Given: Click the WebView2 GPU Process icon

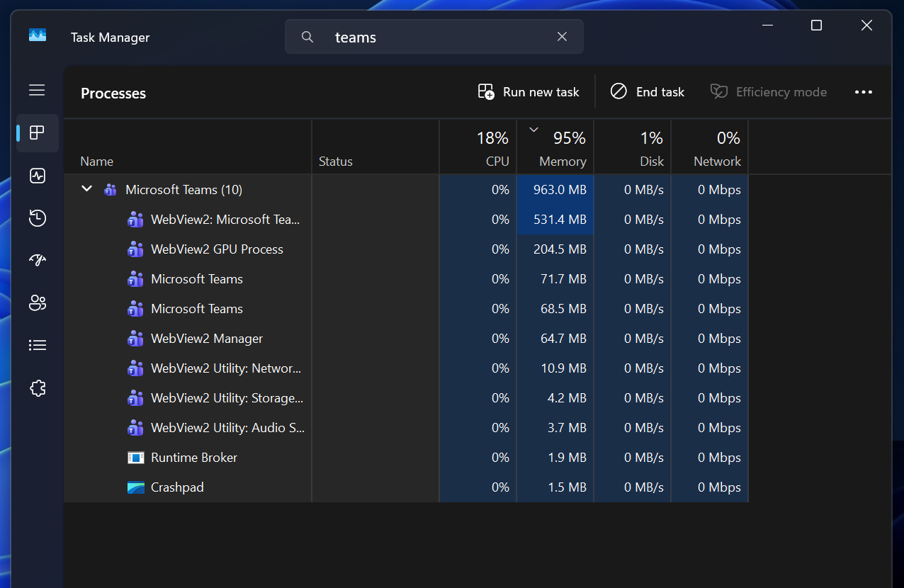Looking at the screenshot, I should pos(135,249).
